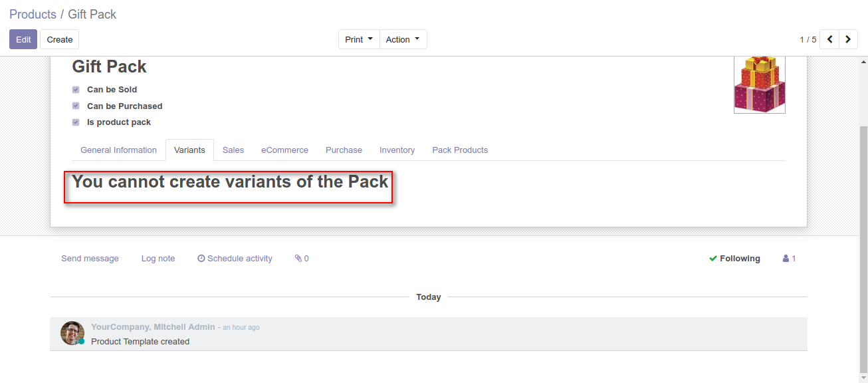Image resolution: width=868 pixels, height=383 pixels.
Task: Select the Inventory tab
Action: [397, 150]
